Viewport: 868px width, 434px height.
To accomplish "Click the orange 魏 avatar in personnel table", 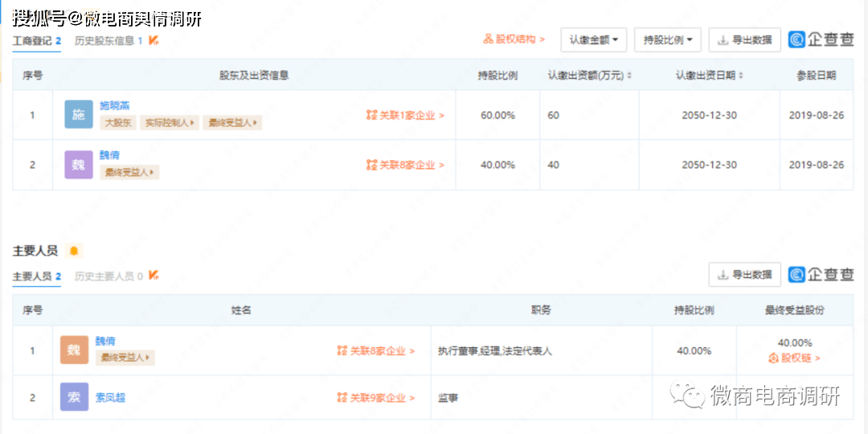I will 74,350.
